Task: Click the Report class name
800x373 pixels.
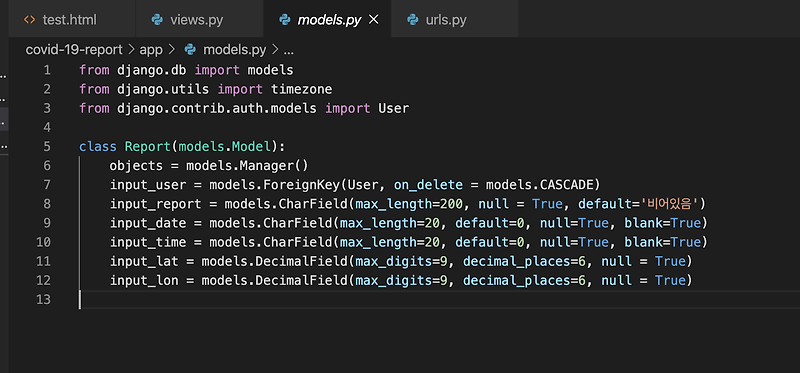Action: [147, 147]
